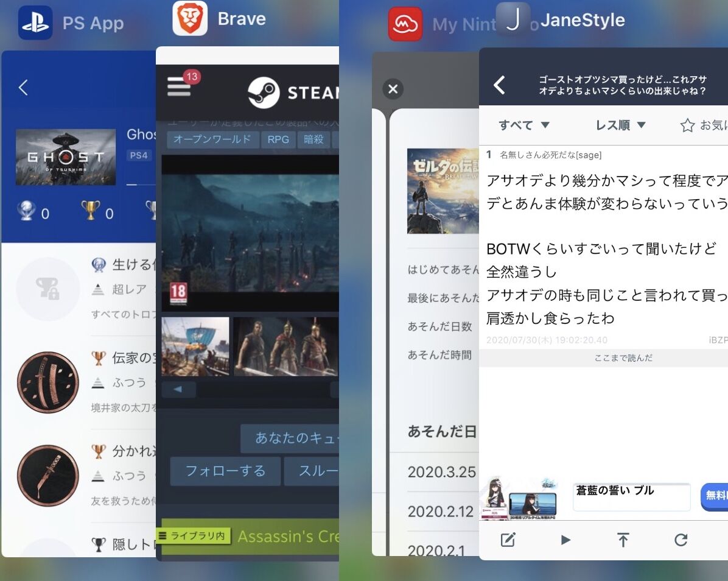The width and height of the screenshot is (728, 581).
Task: Open the katana trophy icon 伝家の宝
Action: (x=48, y=382)
